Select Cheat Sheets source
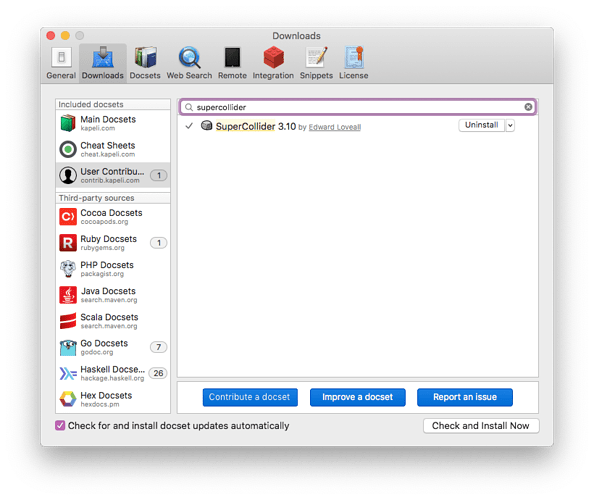This screenshot has height=500, width=594. [113, 149]
